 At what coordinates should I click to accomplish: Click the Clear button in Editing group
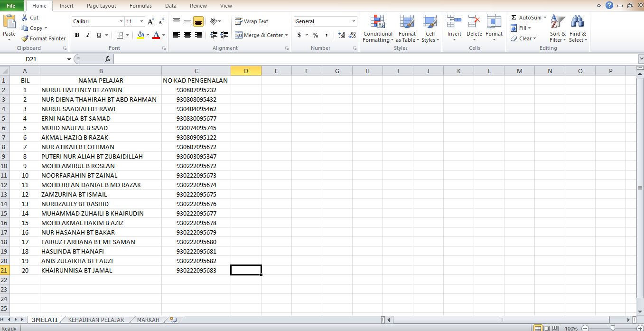[523, 38]
